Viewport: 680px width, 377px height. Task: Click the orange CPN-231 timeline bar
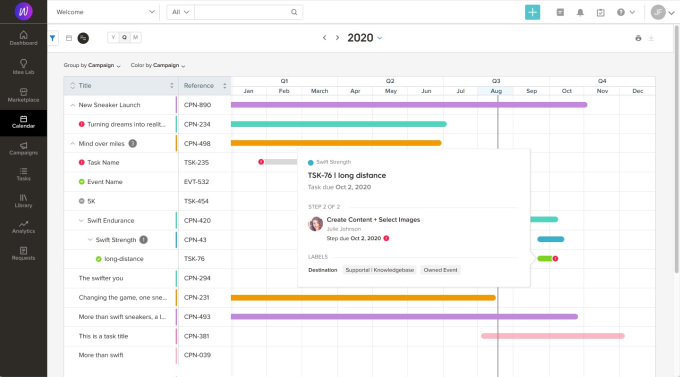click(x=363, y=298)
